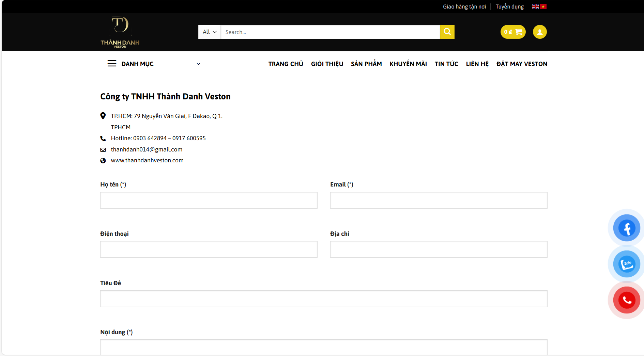Open the All category search dropdown
644x356 pixels.
click(x=210, y=32)
